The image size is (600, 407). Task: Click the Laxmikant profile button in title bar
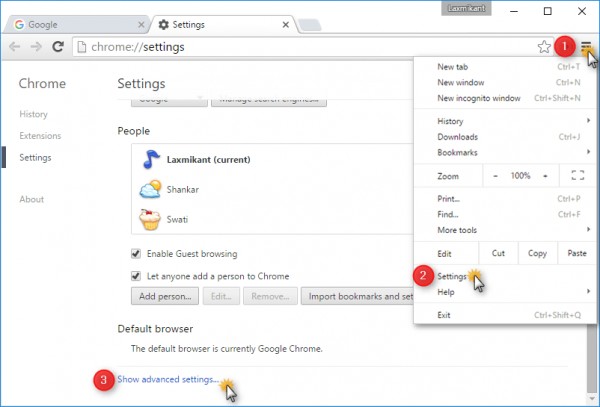466,8
